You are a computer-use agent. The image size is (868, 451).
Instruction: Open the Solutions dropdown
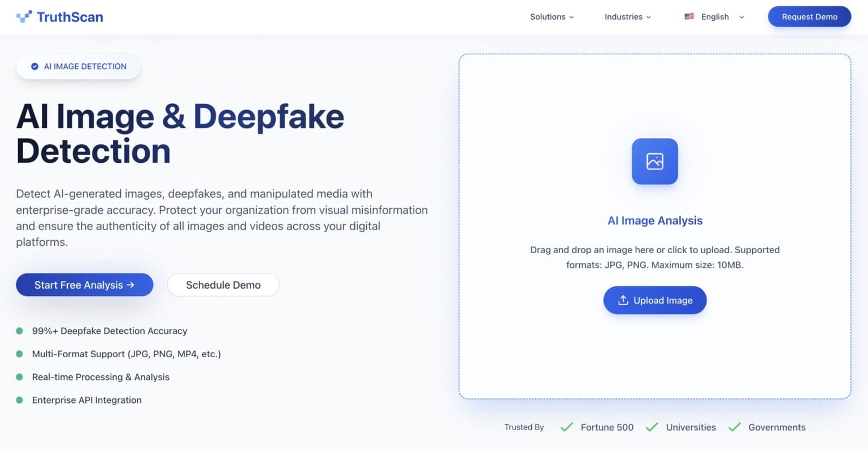point(552,16)
